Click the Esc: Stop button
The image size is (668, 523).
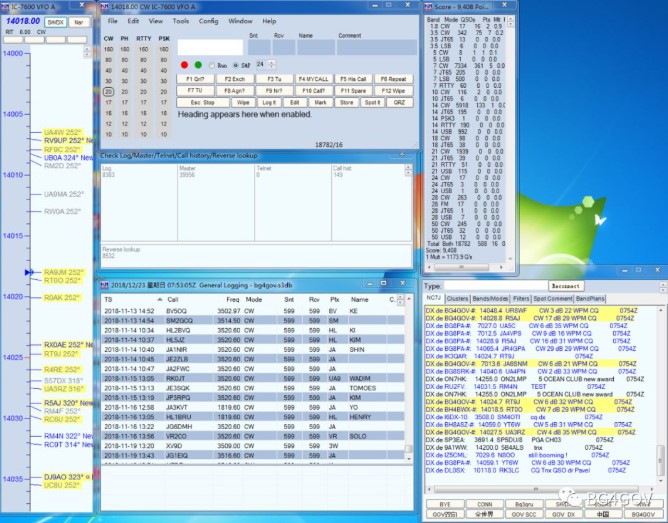[x=203, y=103]
